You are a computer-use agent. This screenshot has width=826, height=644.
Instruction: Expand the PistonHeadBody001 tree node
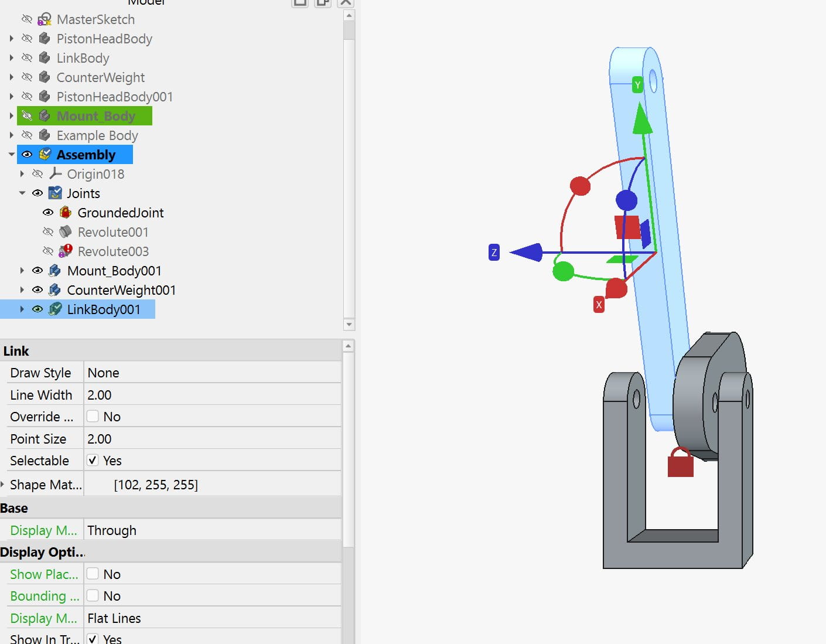click(11, 97)
